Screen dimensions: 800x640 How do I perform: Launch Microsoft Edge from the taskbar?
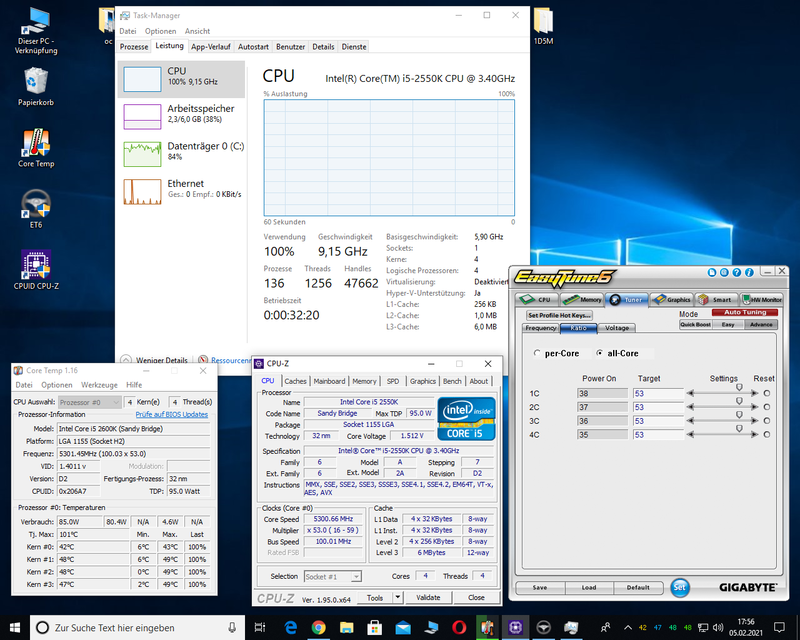click(x=291, y=627)
